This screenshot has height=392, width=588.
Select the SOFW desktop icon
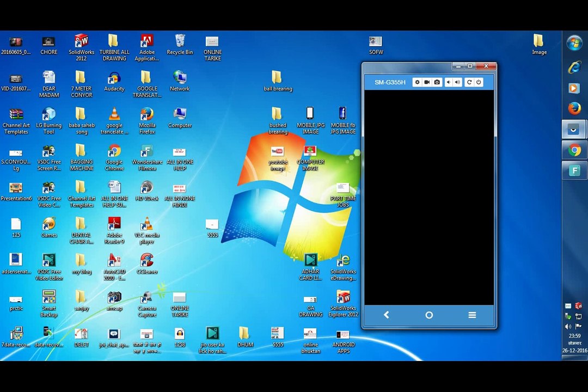coord(376,45)
